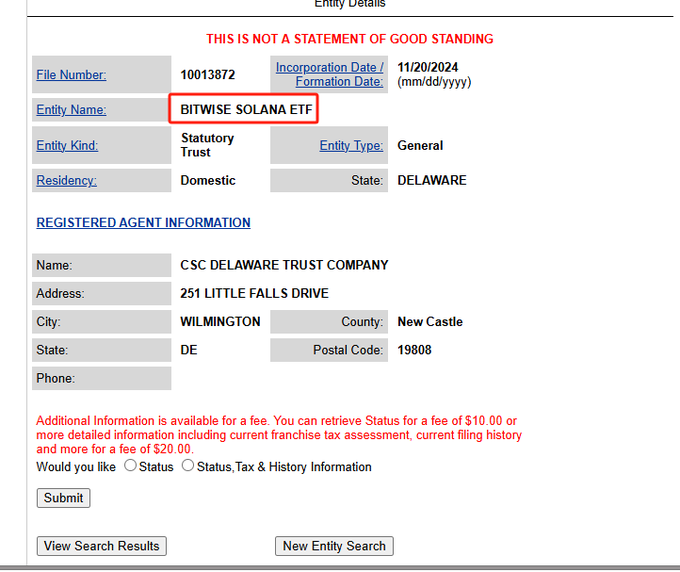Click View Search Results button

pyautogui.click(x=101, y=546)
